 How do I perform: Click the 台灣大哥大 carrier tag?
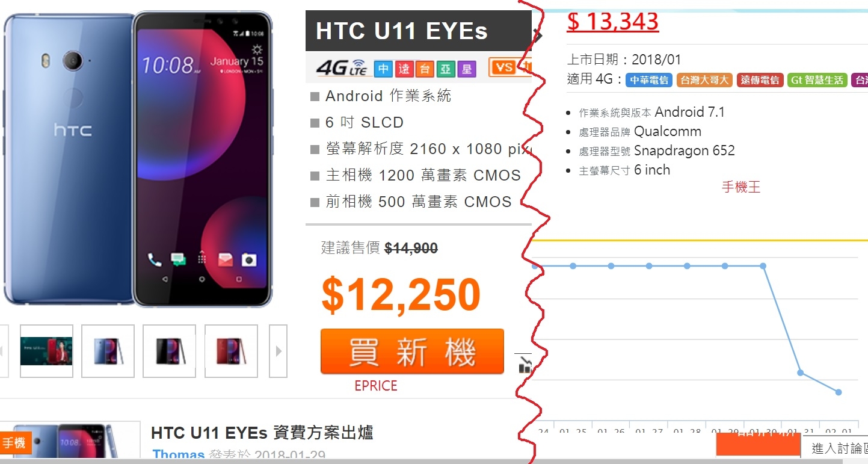704,80
